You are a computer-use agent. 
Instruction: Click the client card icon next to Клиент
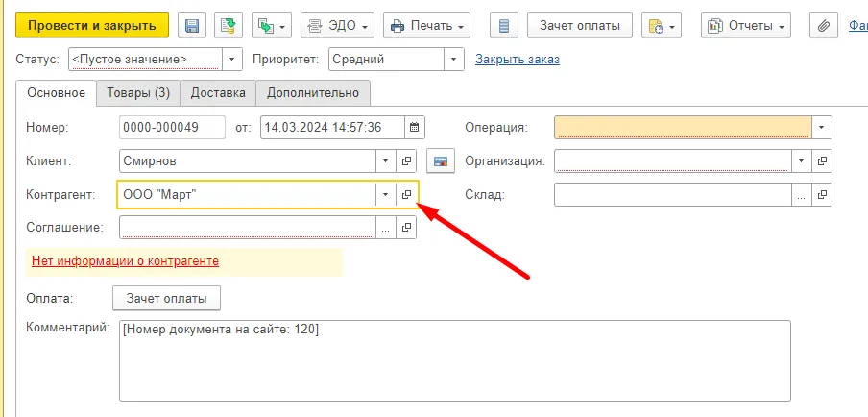pyautogui.click(x=442, y=161)
